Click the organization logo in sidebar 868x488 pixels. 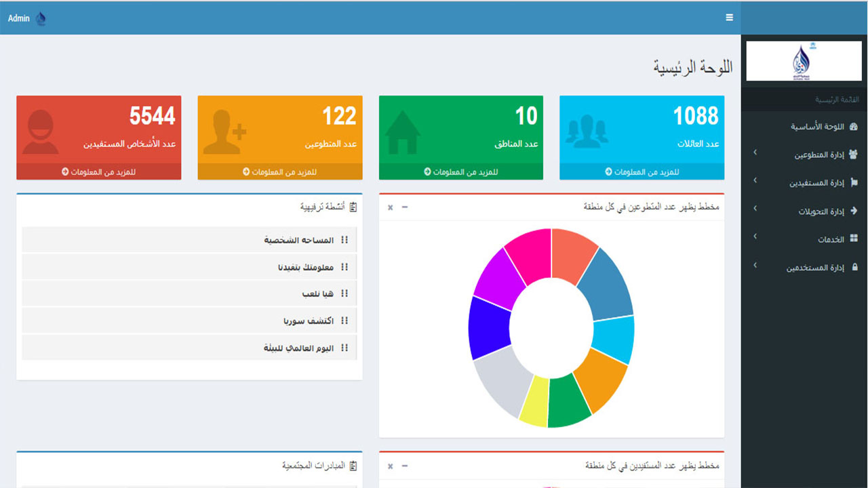pos(804,61)
